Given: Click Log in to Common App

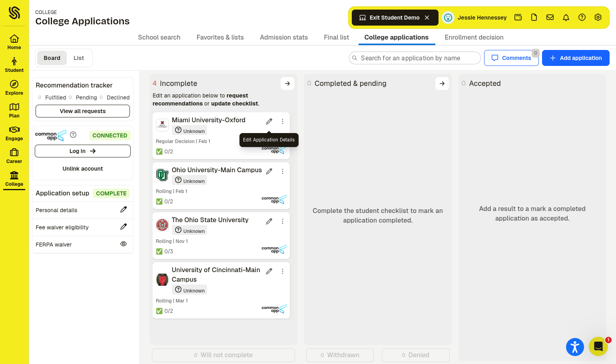Looking at the screenshot, I should (x=83, y=151).
